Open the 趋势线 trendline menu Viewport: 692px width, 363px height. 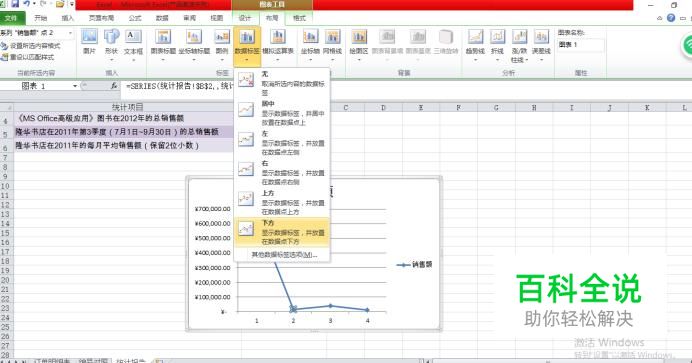click(x=475, y=44)
